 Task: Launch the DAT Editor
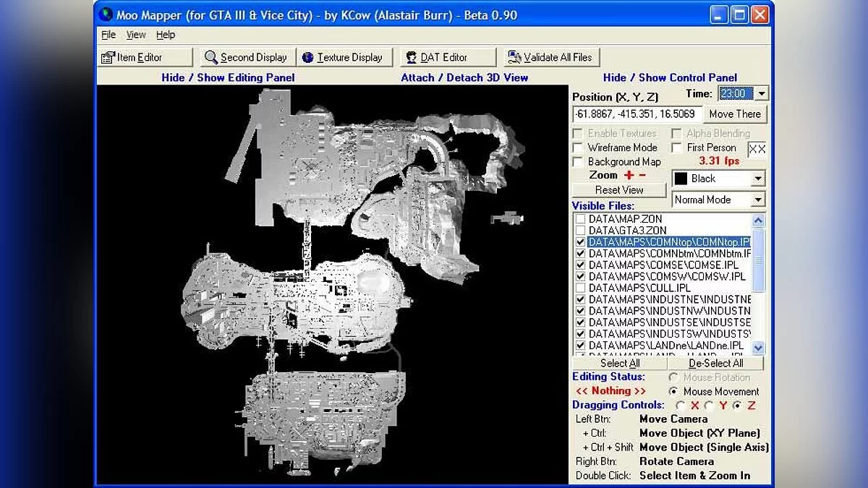click(447, 57)
